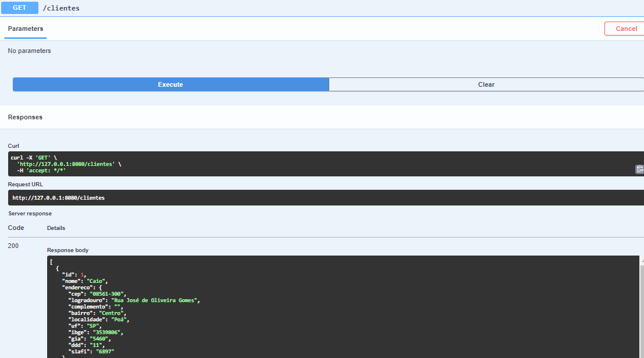Execute the GET /clientes request
The height and width of the screenshot is (358, 644).
click(170, 84)
